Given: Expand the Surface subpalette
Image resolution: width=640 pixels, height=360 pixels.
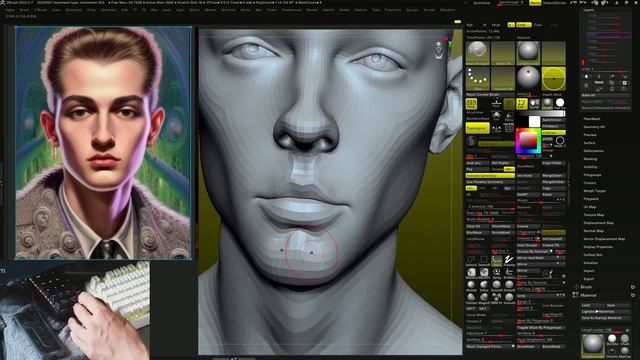Looking at the screenshot, I should 589,143.
